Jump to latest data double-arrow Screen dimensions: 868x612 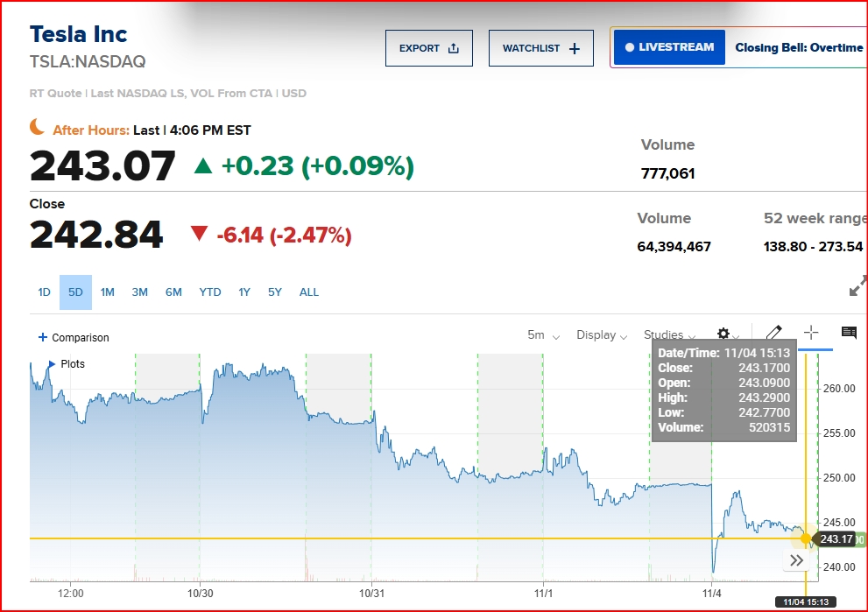(796, 560)
